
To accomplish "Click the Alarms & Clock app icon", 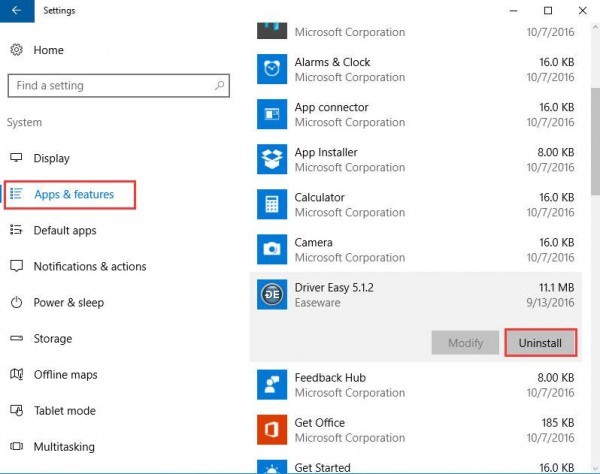I will 272,69.
